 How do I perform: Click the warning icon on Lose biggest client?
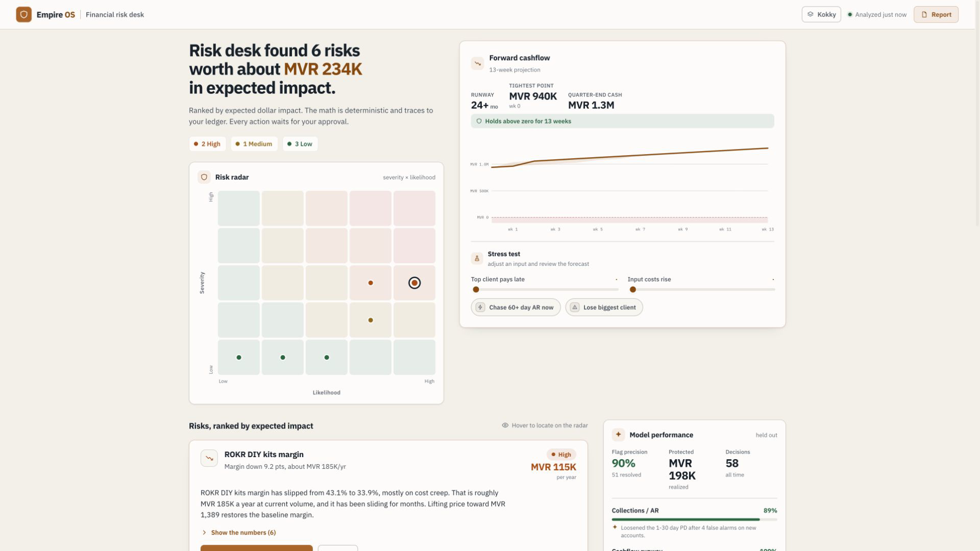(x=574, y=307)
